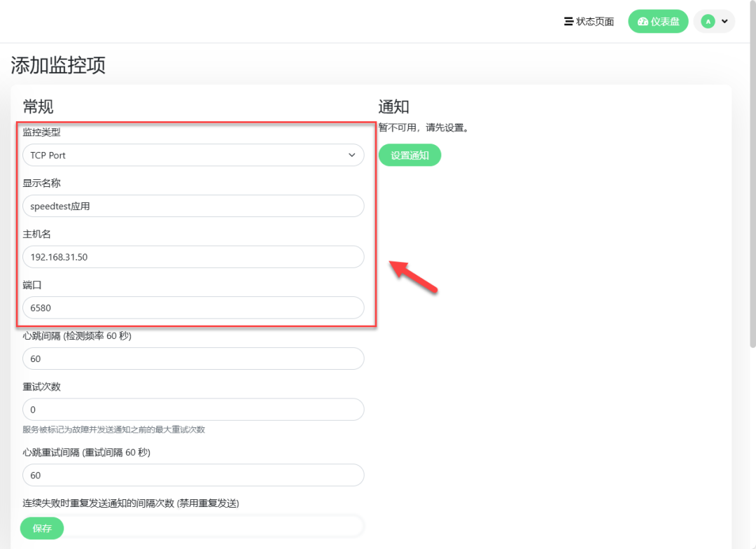Image resolution: width=756 pixels, height=549 pixels.
Task: Click the 心跳重试间隔 input field
Action: click(193, 475)
